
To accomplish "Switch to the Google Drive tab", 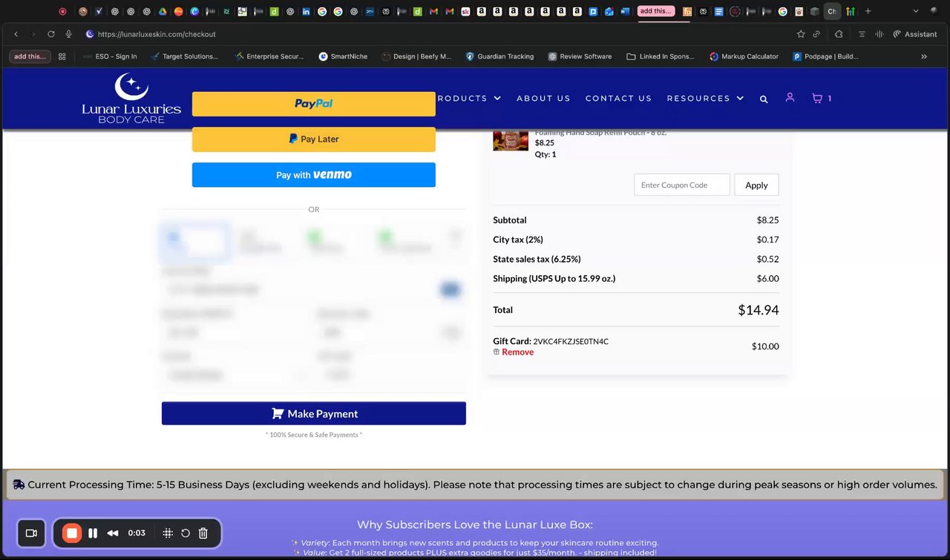I will point(162,11).
